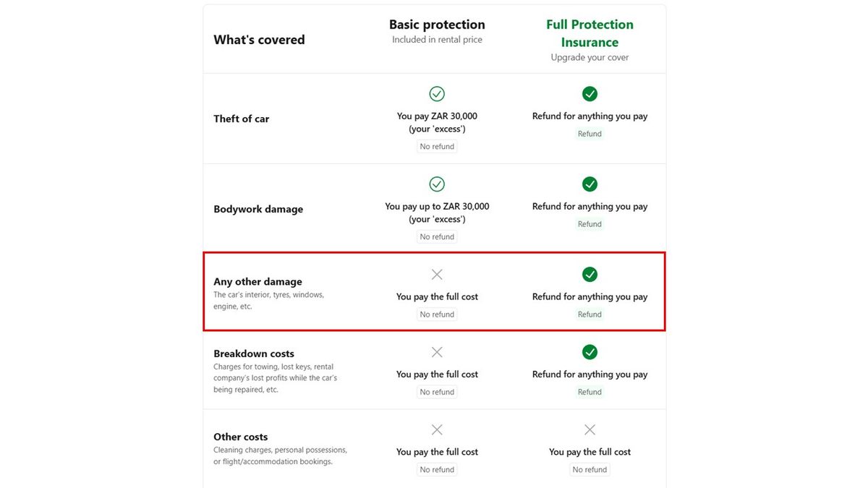This screenshot has height=488, width=868.
Task: Click the X icon in Any other damage row
Action: 437,275
